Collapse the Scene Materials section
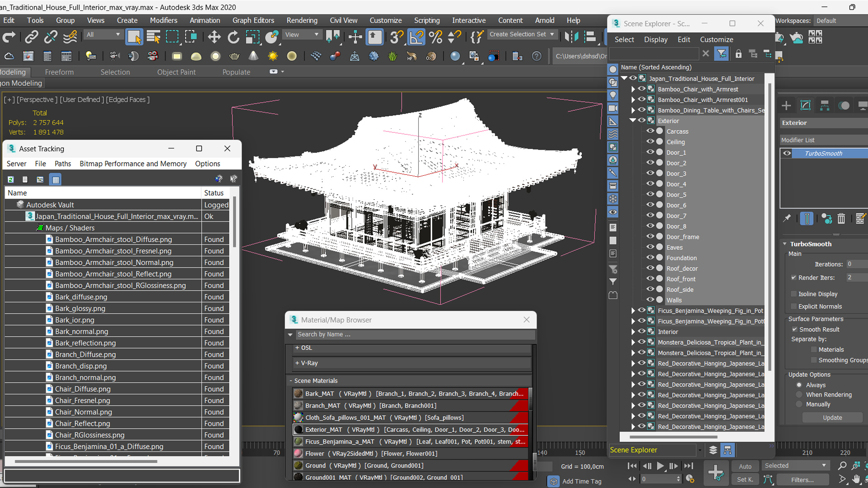868x488 pixels. coord(291,381)
